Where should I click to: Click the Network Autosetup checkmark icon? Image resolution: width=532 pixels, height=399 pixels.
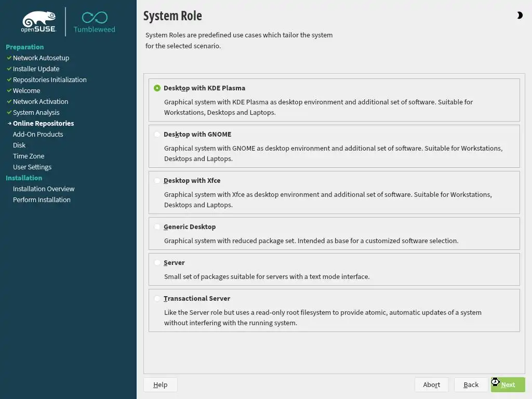[x=9, y=58]
